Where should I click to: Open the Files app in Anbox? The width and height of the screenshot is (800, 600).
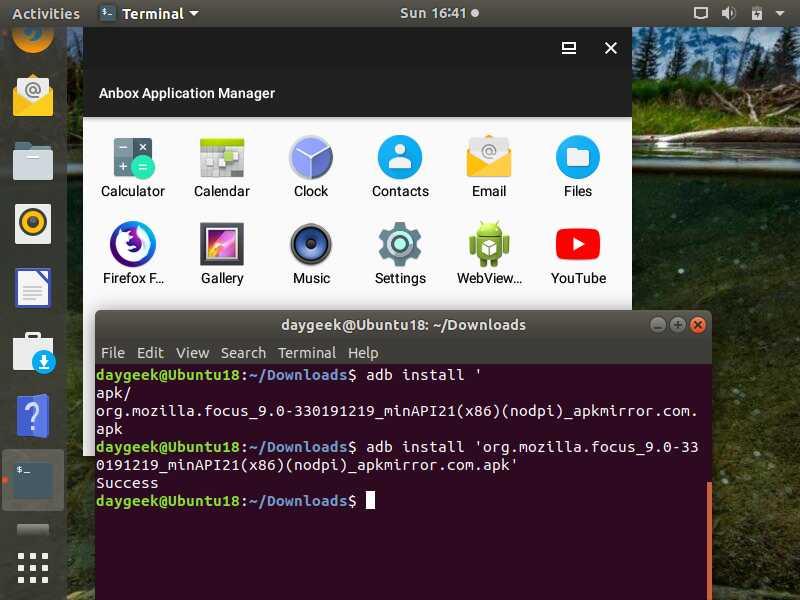(x=577, y=160)
